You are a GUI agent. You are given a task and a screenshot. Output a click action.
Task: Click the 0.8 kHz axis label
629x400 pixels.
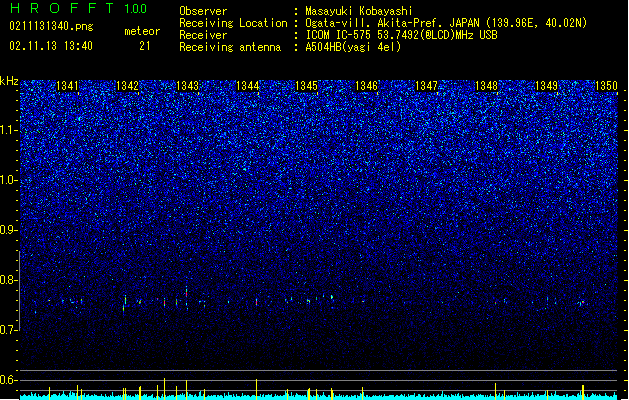point(8,280)
